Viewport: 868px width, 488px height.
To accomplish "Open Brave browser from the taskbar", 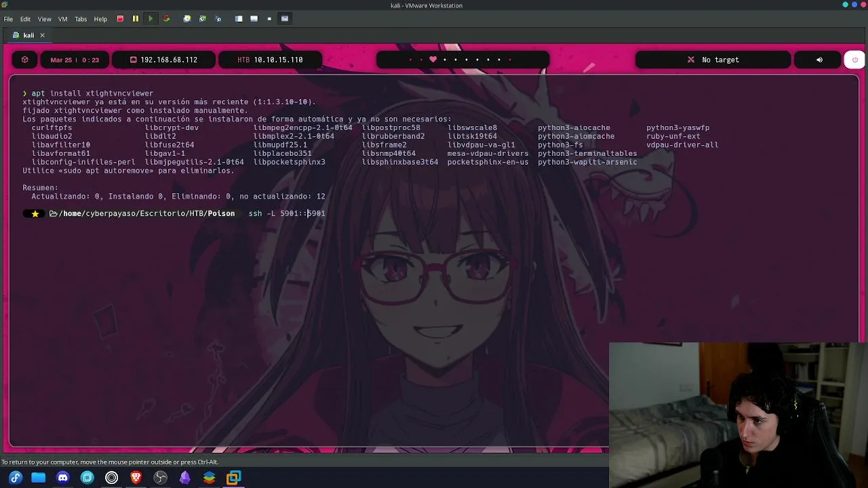I will 136,478.
